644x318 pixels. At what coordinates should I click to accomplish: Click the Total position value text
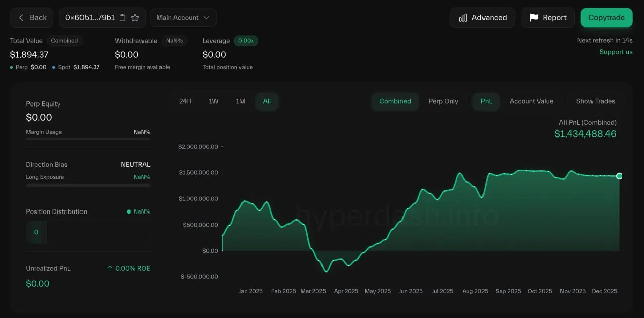coord(227,67)
